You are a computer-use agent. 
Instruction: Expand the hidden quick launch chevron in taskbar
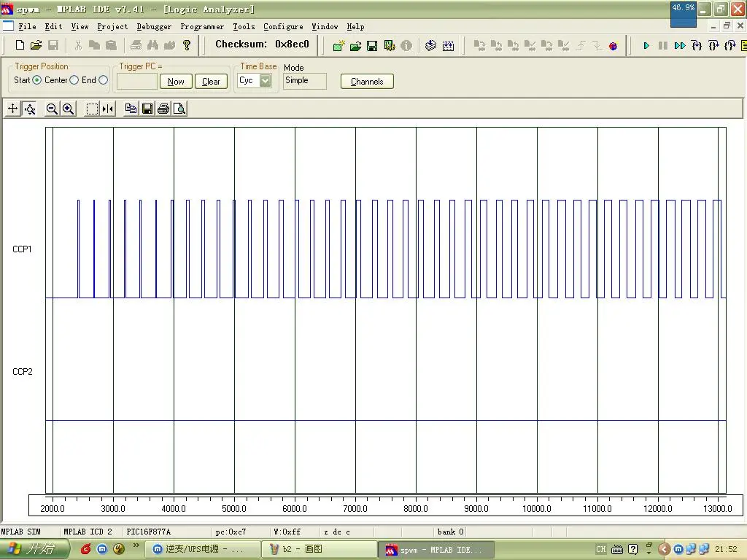coord(136,545)
